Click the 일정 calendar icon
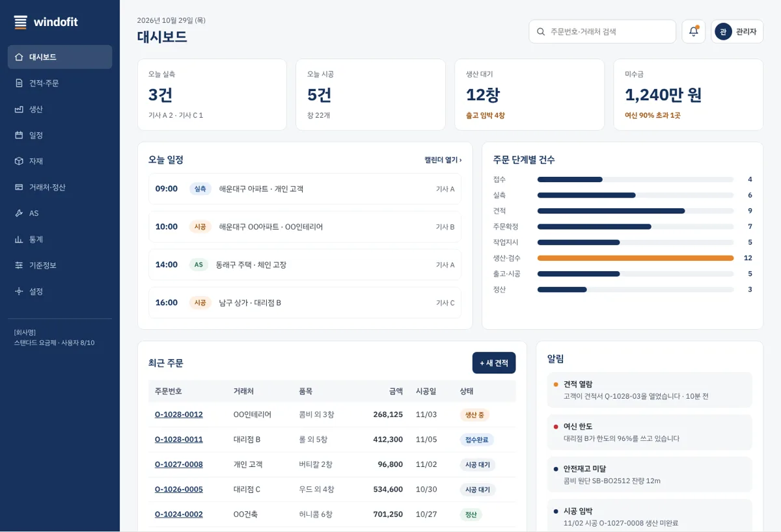Viewport: 781px width, 532px height. click(x=19, y=135)
